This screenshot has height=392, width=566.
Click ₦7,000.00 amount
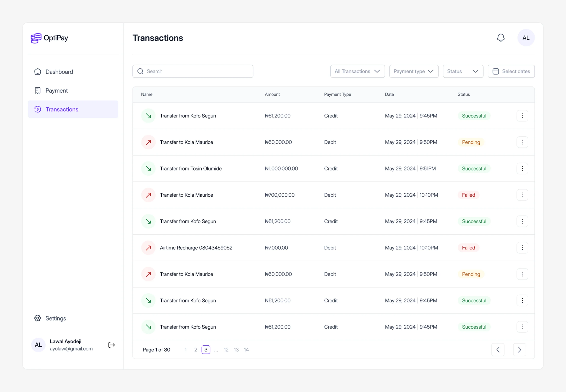276,248
